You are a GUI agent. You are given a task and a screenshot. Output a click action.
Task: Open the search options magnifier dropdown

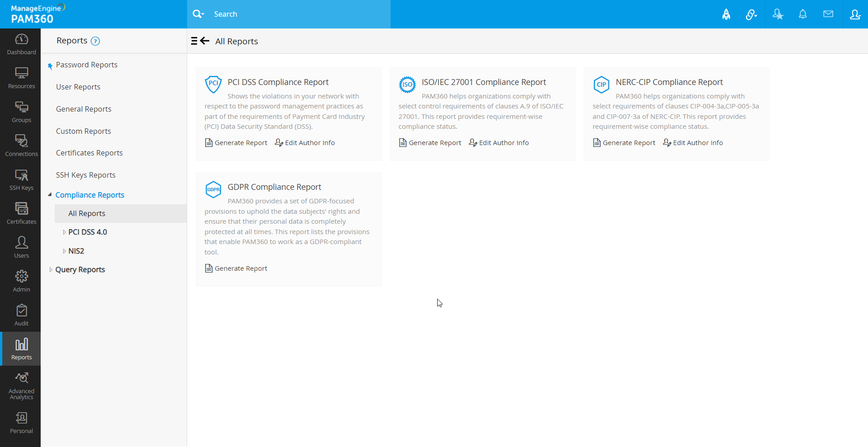pyautogui.click(x=198, y=14)
